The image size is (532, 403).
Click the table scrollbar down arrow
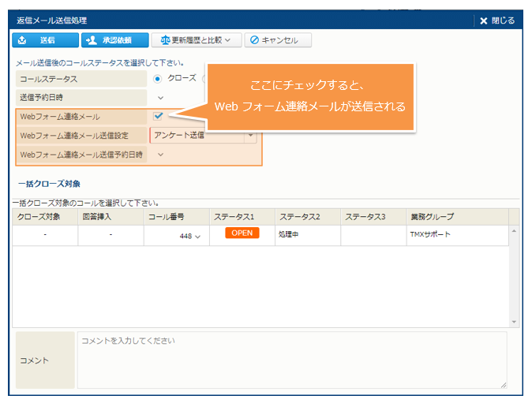click(515, 322)
